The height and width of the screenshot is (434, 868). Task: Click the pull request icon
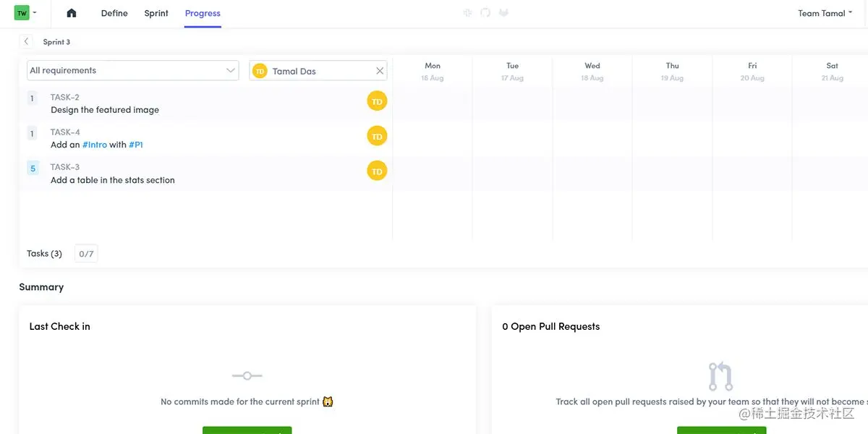[x=720, y=377]
